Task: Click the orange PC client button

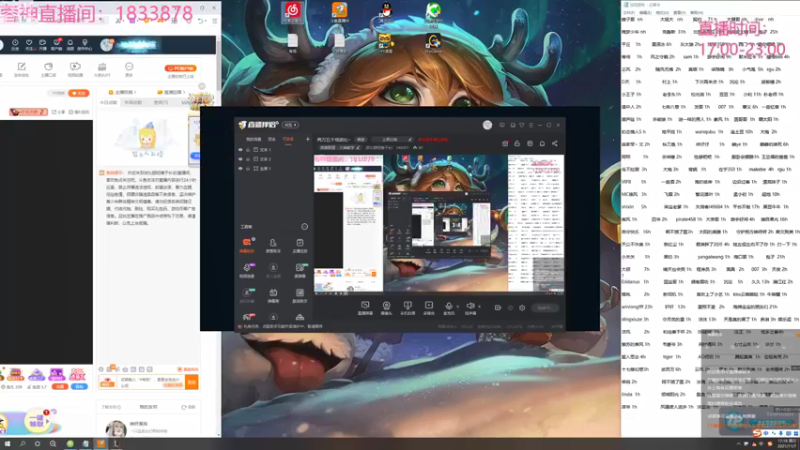Action: pos(181,68)
